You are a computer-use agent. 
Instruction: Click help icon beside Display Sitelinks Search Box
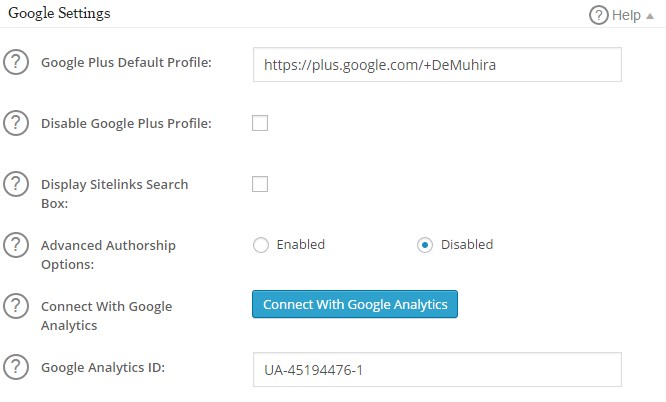16,184
